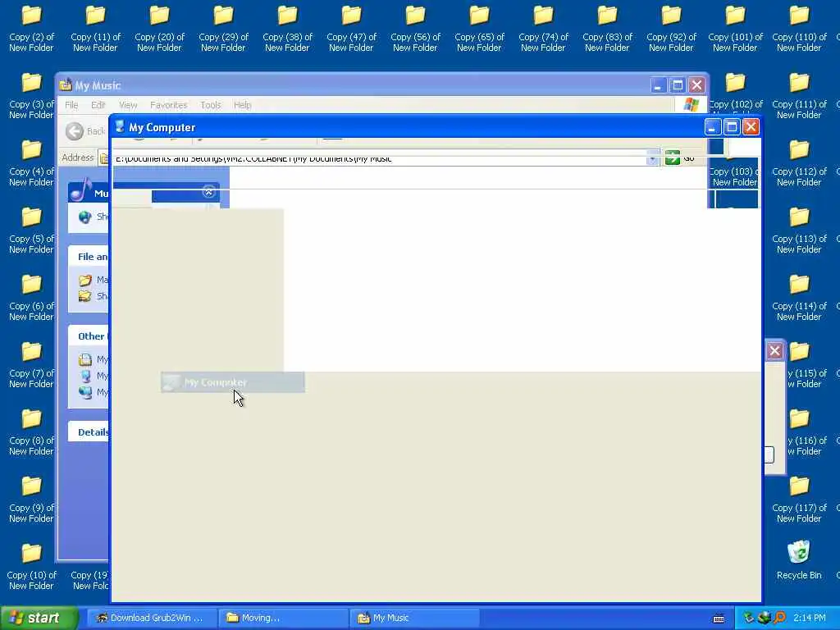Click the My Network Places icon in Other Places

pos(85,392)
